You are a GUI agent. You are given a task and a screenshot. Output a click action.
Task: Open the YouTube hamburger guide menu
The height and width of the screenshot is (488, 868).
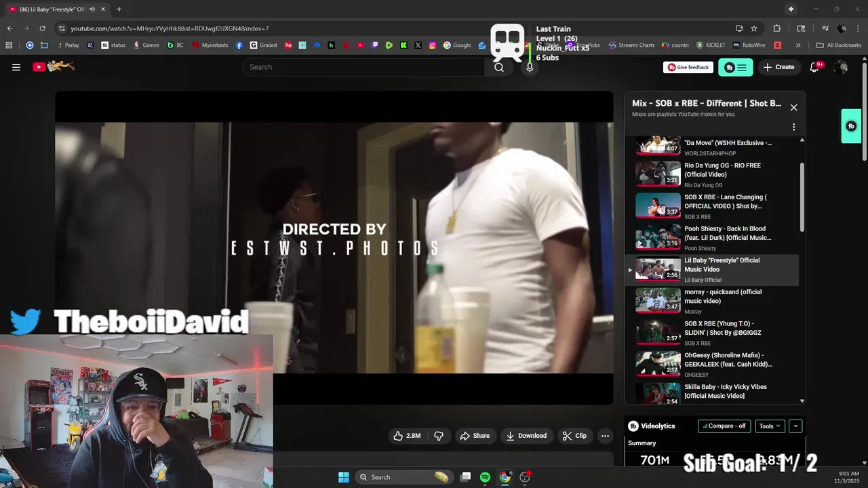16,67
